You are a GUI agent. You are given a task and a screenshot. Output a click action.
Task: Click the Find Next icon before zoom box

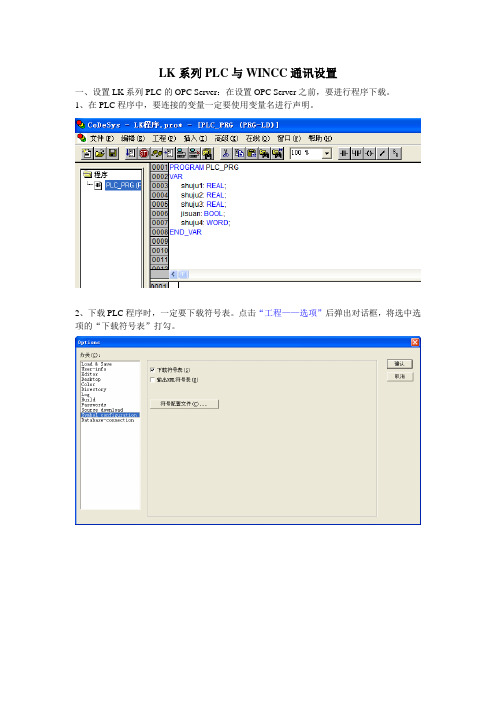pos(278,154)
